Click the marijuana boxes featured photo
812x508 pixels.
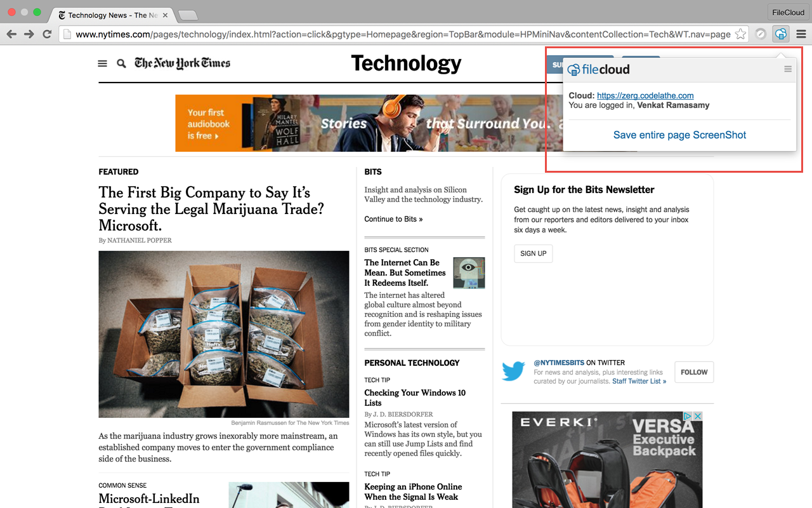pos(224,334)
